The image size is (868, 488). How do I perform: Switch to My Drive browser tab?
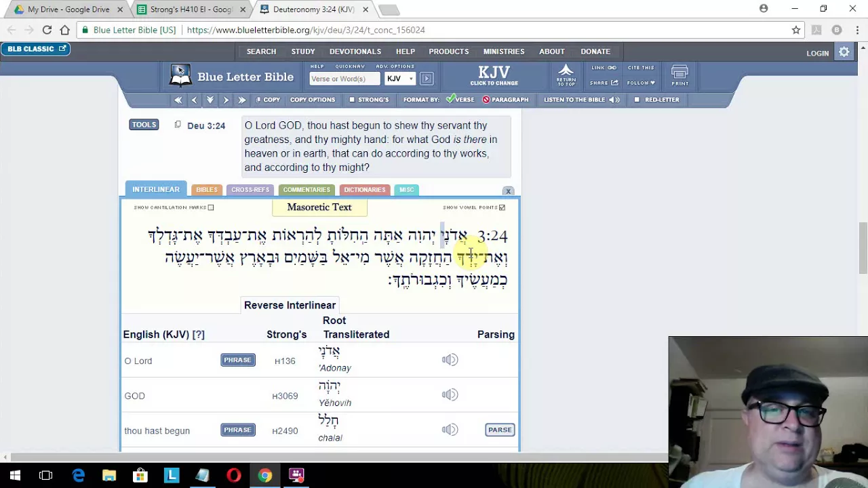coord(68,9)
